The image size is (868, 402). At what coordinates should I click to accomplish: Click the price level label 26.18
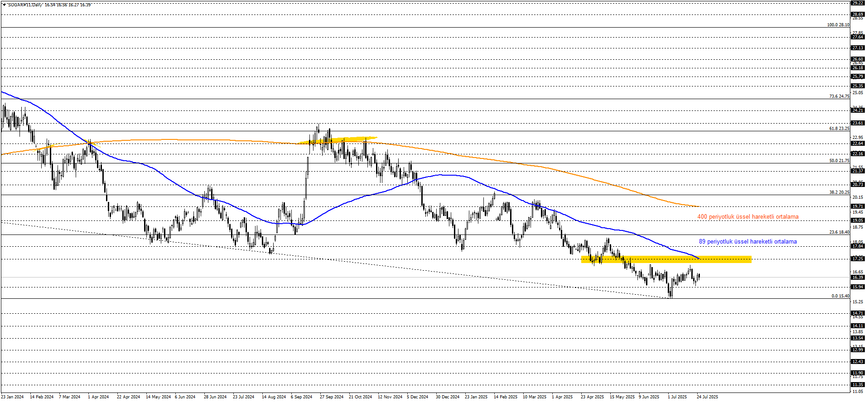pos(858,68)
